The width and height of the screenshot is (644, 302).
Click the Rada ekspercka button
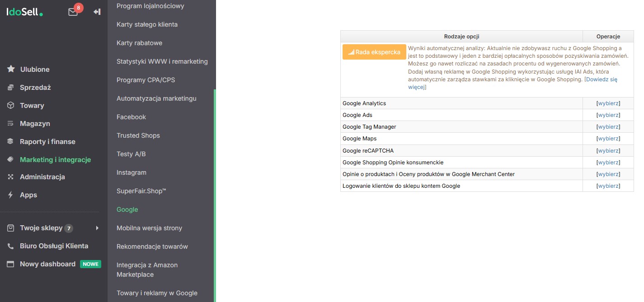(374, 52)
